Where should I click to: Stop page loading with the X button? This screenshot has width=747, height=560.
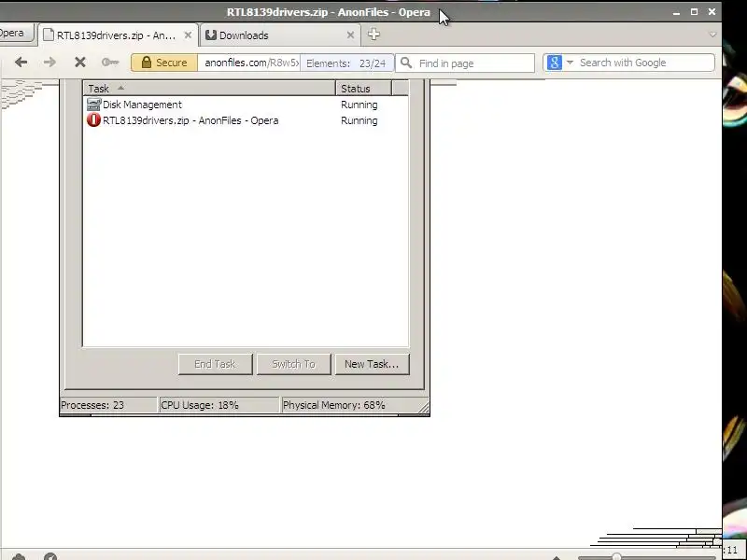[80, 63]
